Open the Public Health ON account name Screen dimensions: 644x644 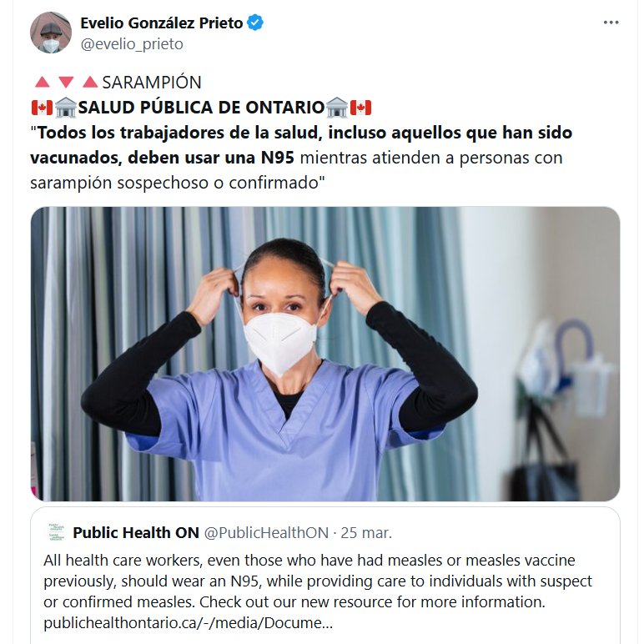coord(136,533)
